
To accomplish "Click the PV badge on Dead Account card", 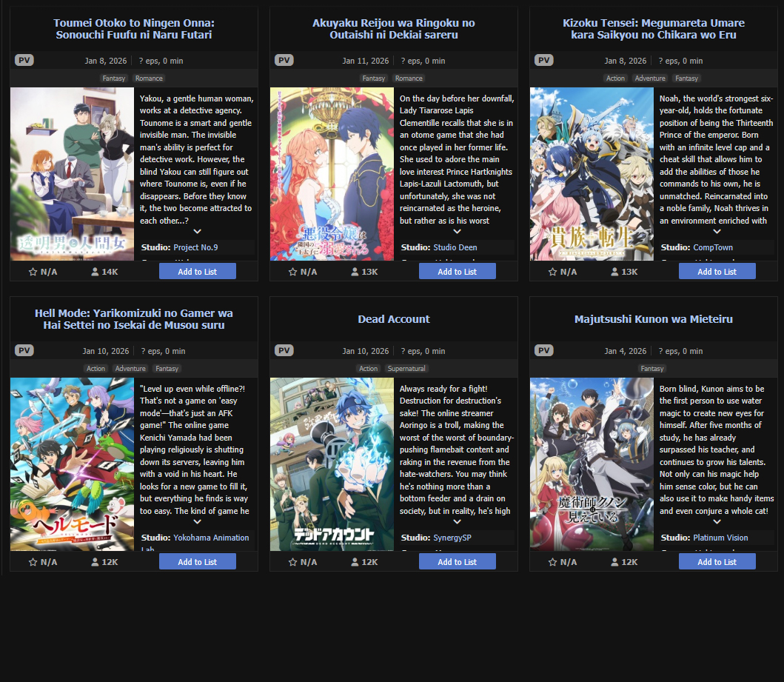I will click(x=284, y=350).
